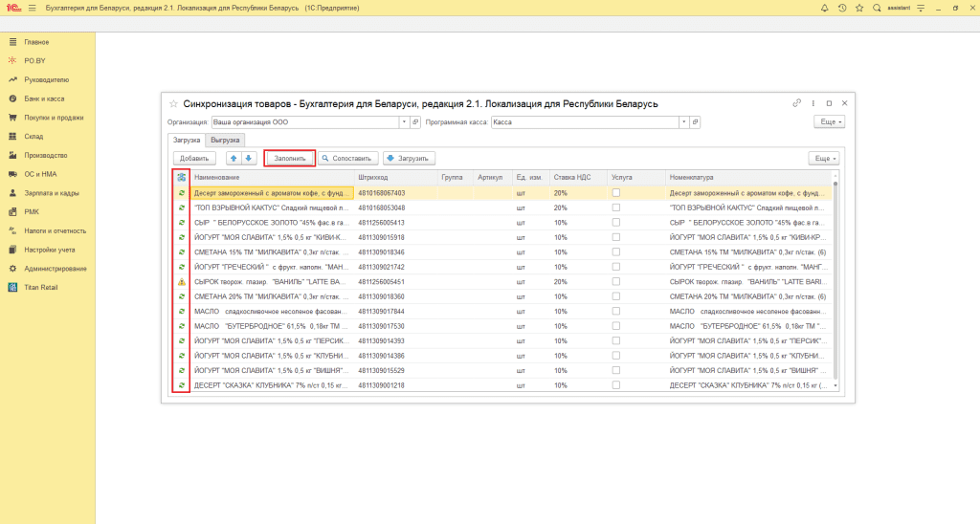Click the Администрирование gear icon
Viewport: 980px width, 524px height.
(12, 269)
